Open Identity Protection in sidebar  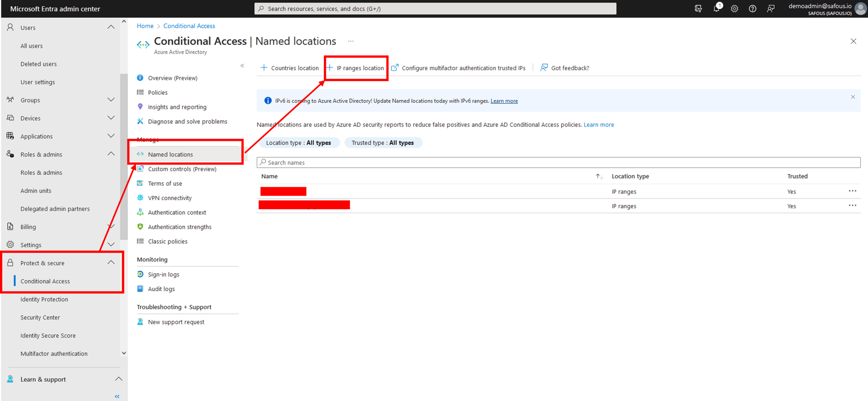click(x=44, y=299)
